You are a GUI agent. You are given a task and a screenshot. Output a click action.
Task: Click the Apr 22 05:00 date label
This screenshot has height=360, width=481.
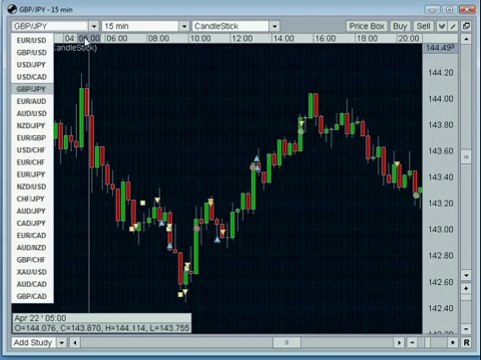40,318
